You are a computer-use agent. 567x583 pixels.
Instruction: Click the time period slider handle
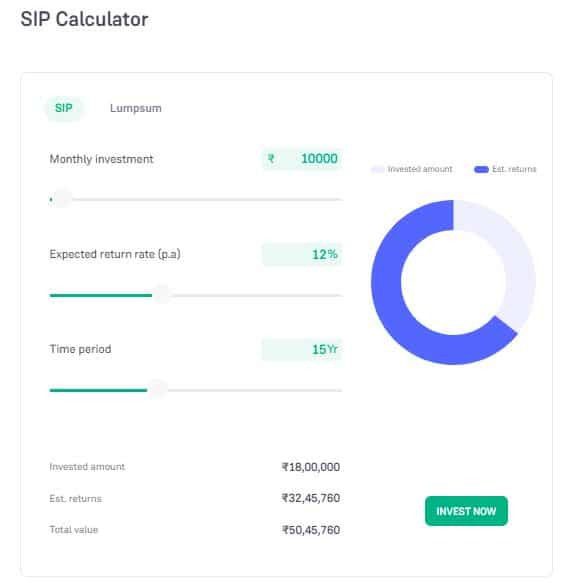[157, 390]
